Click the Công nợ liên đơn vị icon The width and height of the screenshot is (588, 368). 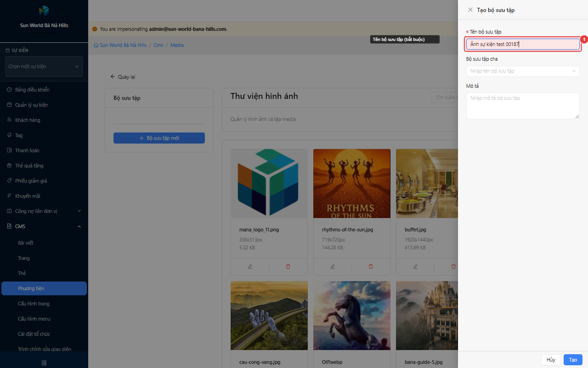9,211
